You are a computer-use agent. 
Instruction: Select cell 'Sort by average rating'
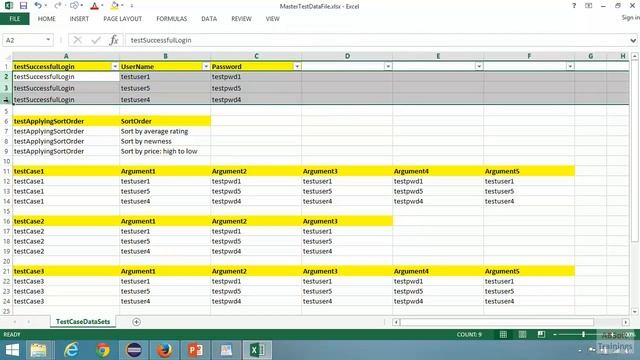165,131
